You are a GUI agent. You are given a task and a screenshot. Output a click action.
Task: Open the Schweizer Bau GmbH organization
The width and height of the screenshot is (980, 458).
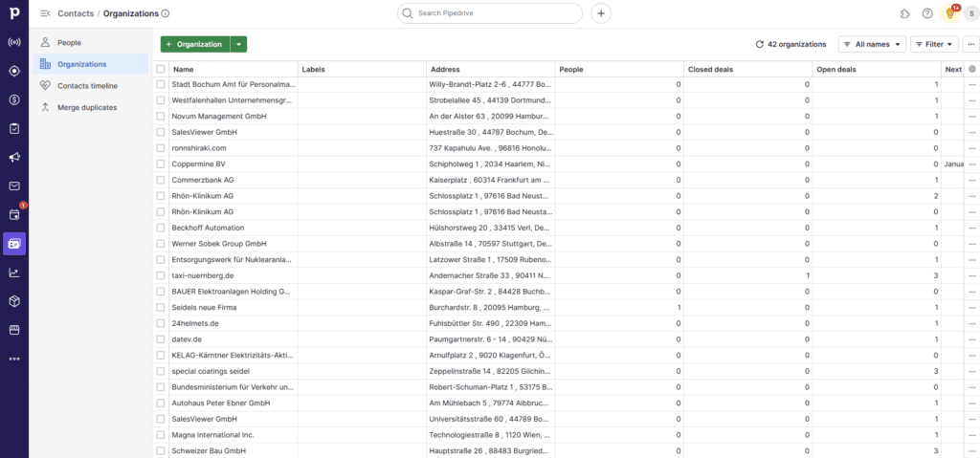click(x=208, y=451)
